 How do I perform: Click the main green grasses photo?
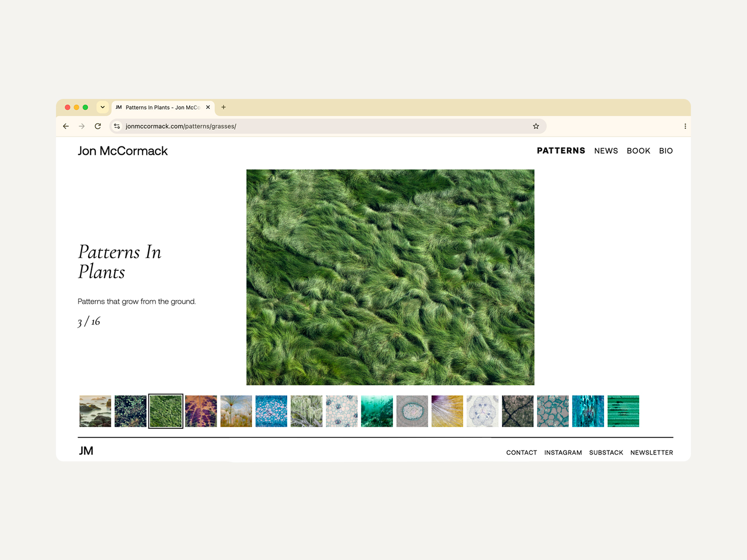pos(390,277)
